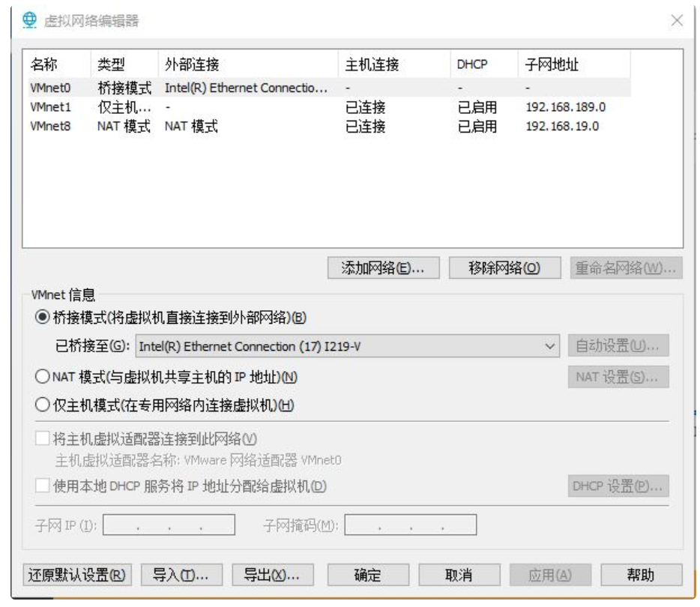Select 仅主机模式 radio button
Screen dimensions: 700x607
click(43, 405)
